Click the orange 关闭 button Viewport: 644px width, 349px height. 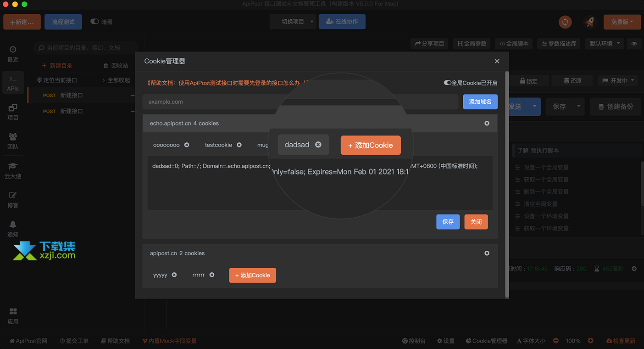point(476,222)
